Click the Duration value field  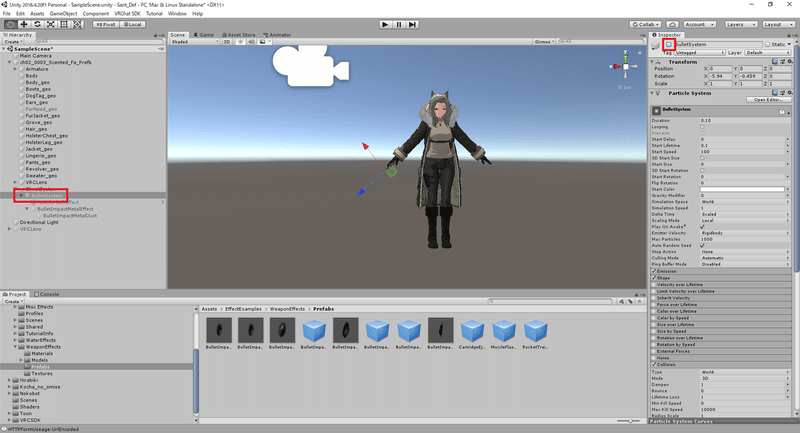point(745,120)
